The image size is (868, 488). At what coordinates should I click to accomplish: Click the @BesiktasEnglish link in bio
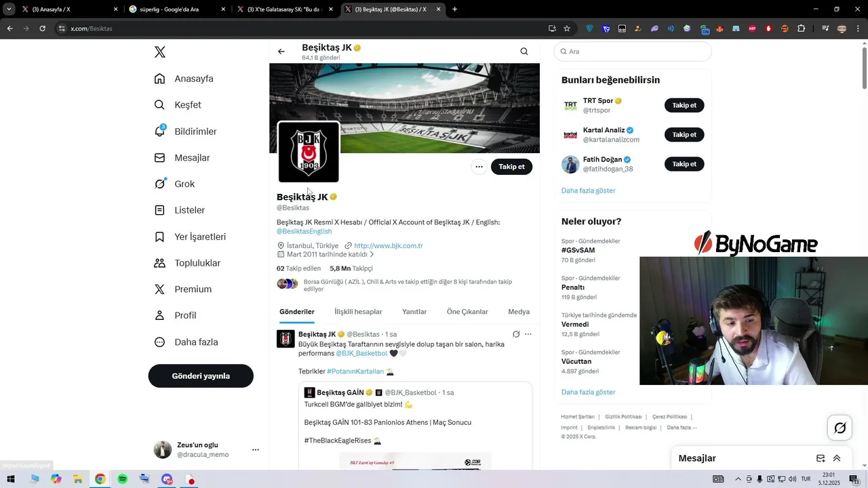304,231
